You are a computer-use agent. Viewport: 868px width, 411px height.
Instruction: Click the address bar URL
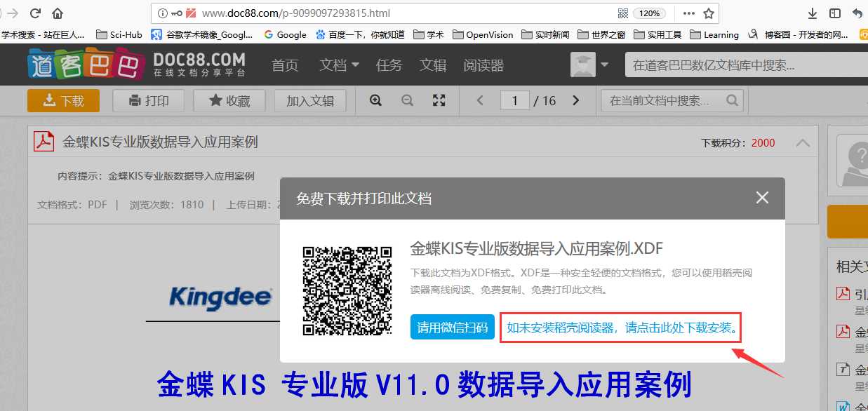click(295, 13)
